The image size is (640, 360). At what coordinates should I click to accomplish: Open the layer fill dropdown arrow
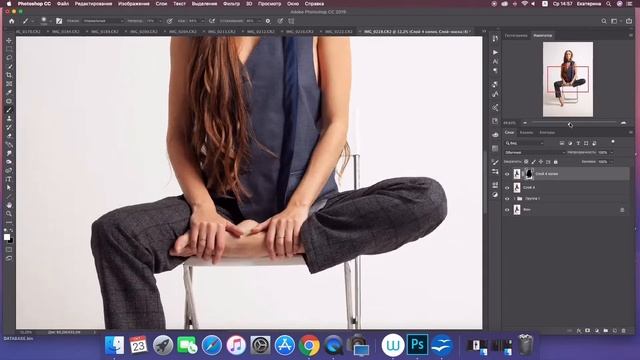611,162
